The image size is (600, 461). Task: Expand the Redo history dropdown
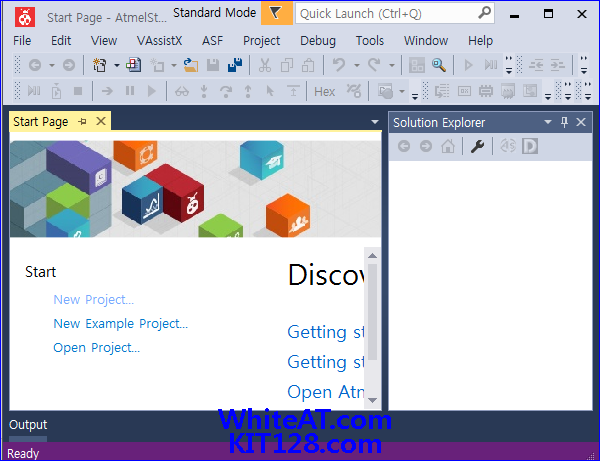point(392,65)
